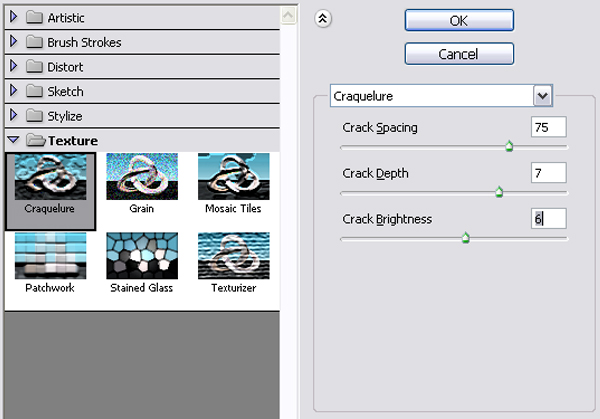This screenshot has height=419, width=600.
Task: Expand the Brush Strokes folder triangle
Action: [13, 41]
